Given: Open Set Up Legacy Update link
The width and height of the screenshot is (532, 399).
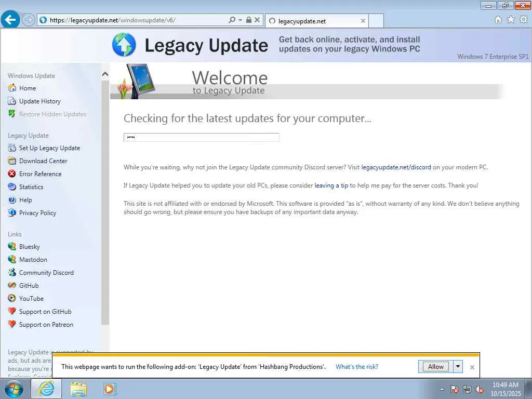Looking at the screenshot, I should point(49,148).
